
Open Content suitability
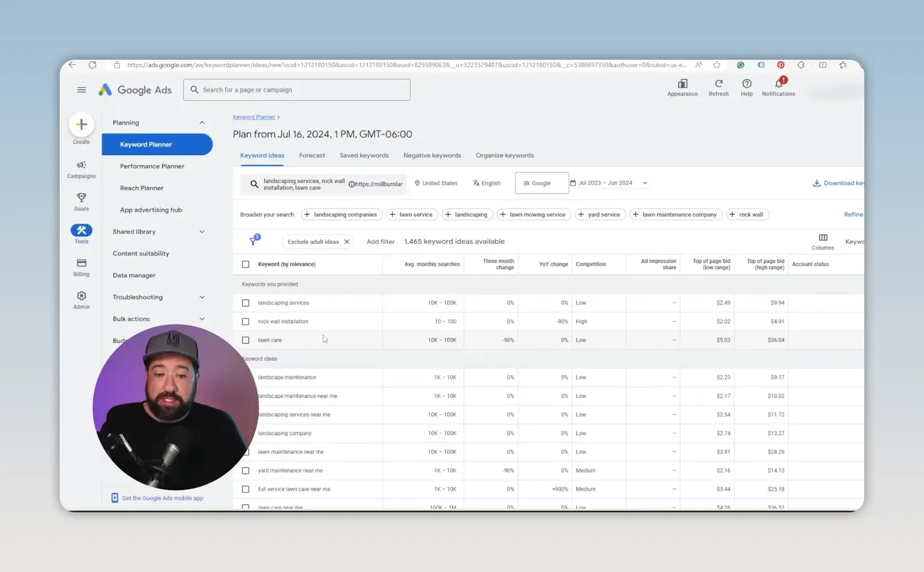[x=141, y=253]
